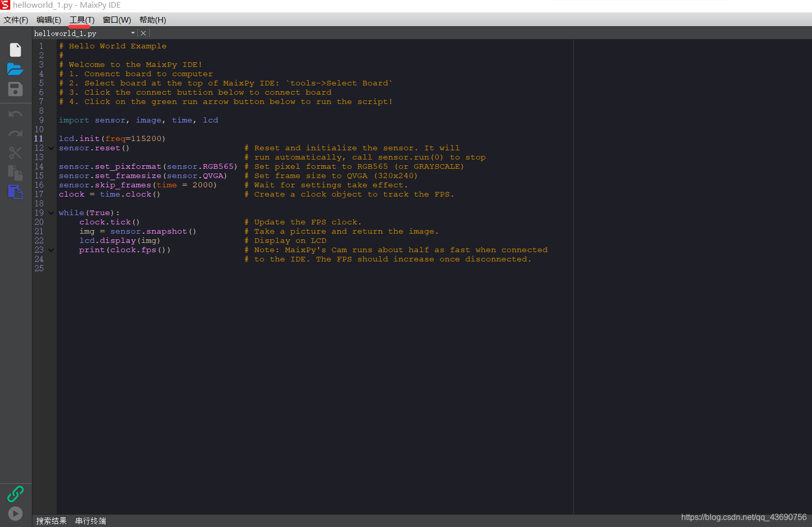Click on 'print(clock.fps())' text

click(125, 250)
